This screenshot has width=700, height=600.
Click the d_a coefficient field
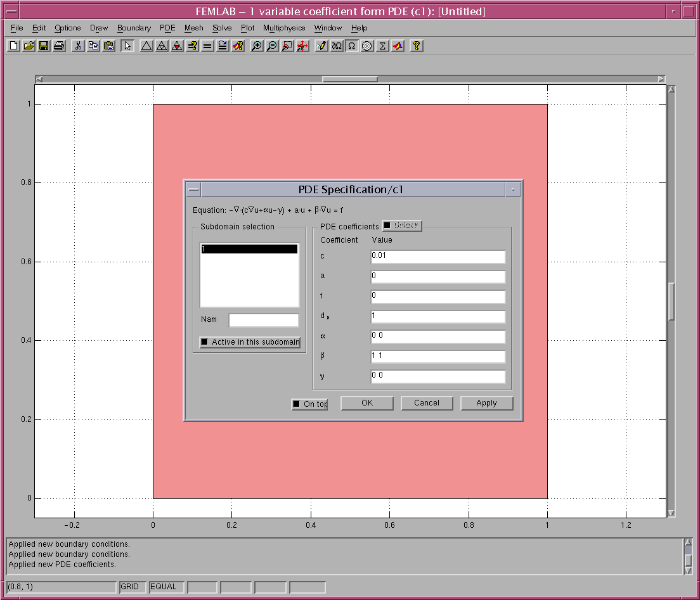(x=438, y=316)
